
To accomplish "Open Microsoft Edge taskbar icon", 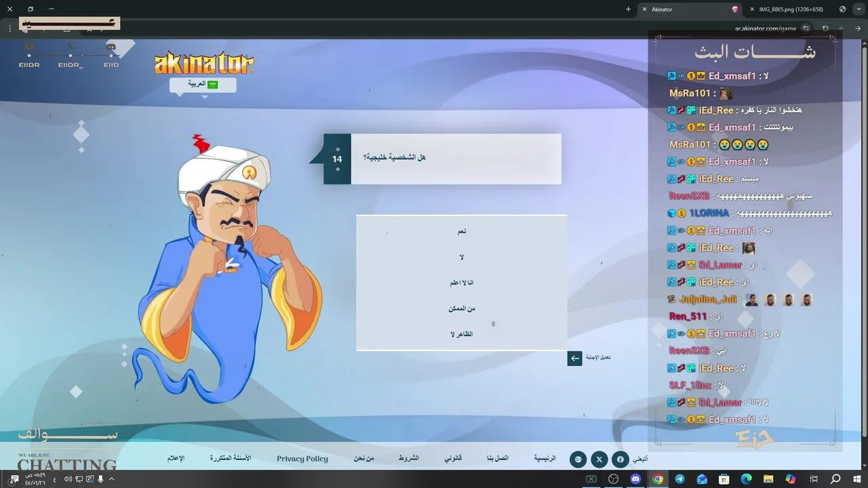I will pyautogui.click(x=746, y=479).
